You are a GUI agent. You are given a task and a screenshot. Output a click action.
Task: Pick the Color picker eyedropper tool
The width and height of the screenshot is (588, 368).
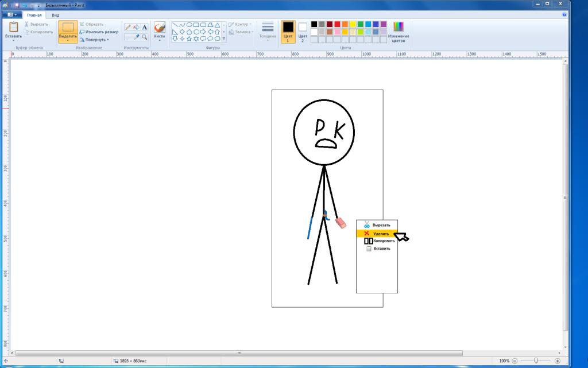[x=137, y=37]
